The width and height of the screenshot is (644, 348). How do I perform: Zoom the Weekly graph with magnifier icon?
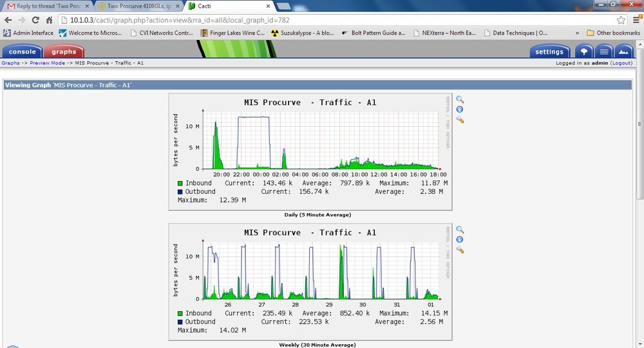click(460, 229)
